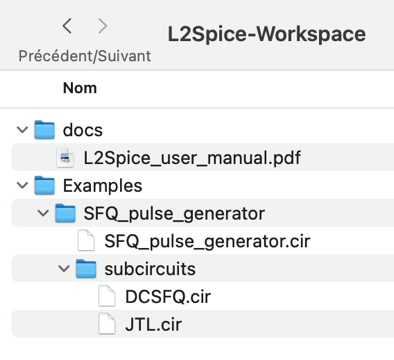Select the Examples folder icon
This screenshot has width=394, height=360.
tap(44, 185)
